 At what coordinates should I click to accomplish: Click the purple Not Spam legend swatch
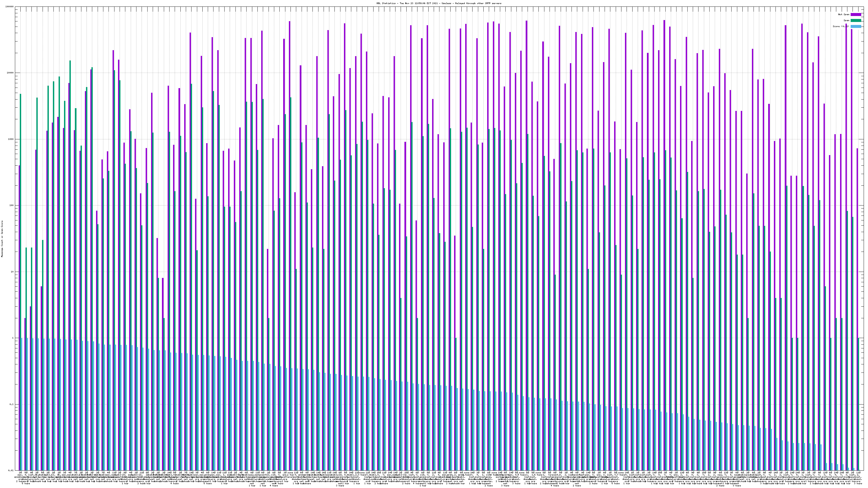point(856,14)
